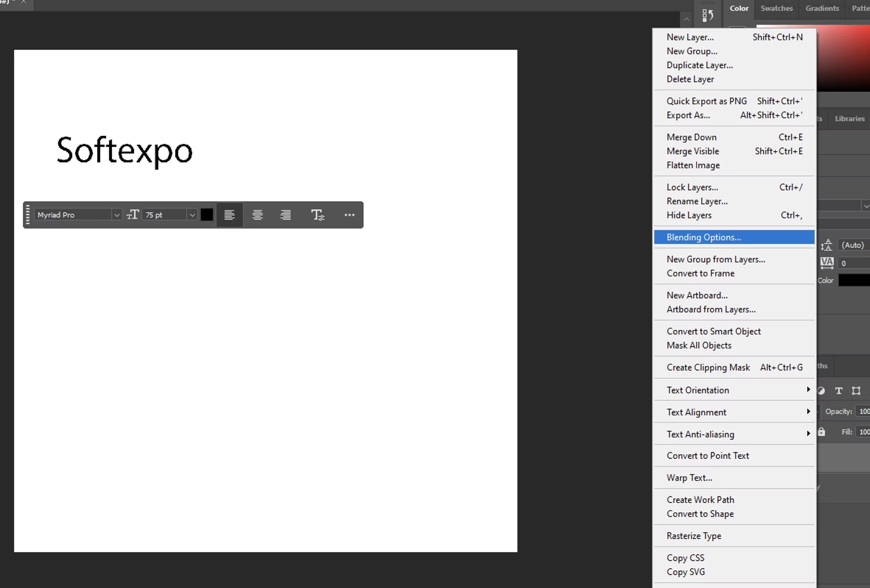Open the Myriad Pro font dropdown
This screenshot has height=588, width=870.
117,215
